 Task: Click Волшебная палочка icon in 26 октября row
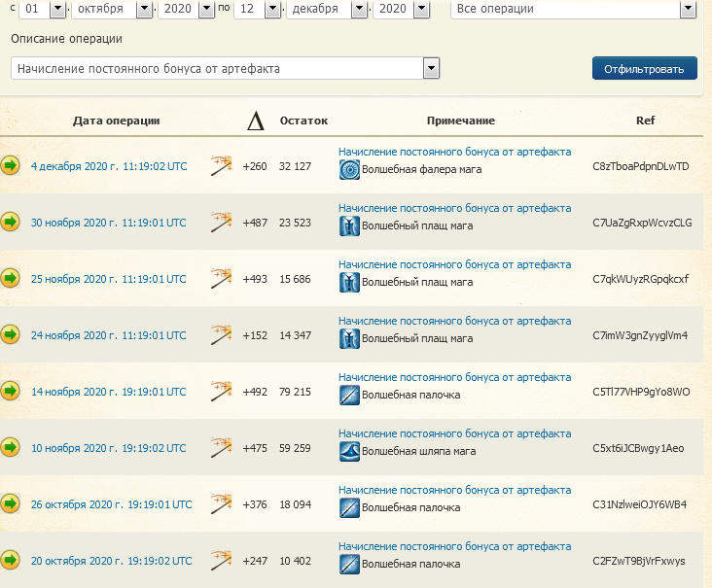coord(349,507)
